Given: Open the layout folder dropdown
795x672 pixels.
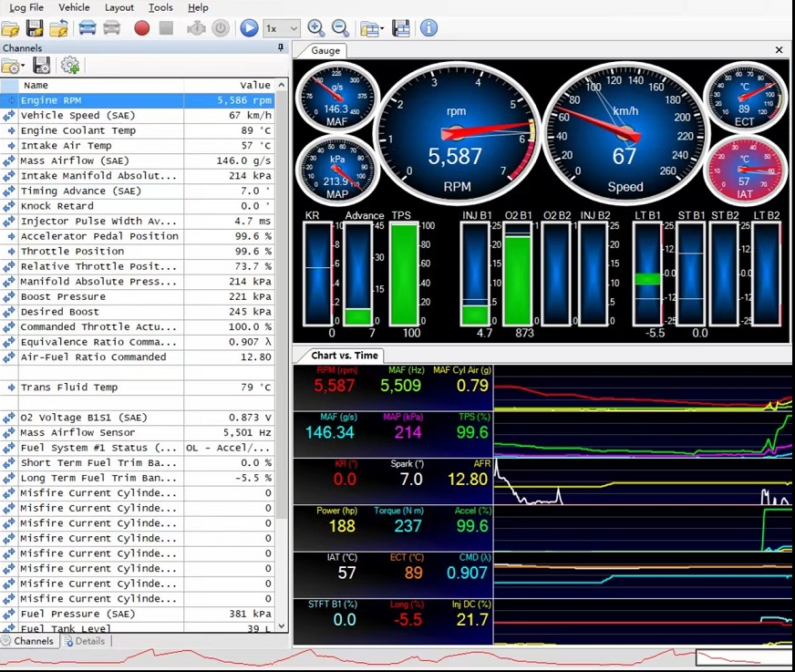Looking at the screenshot, I should (372, 29).
